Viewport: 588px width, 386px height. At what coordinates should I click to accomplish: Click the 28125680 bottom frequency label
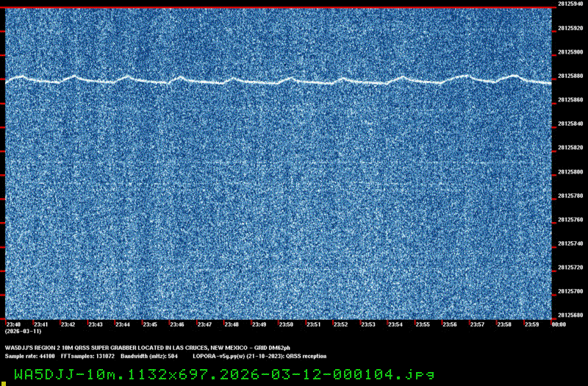pyautogui.click(x=570, y=315)
